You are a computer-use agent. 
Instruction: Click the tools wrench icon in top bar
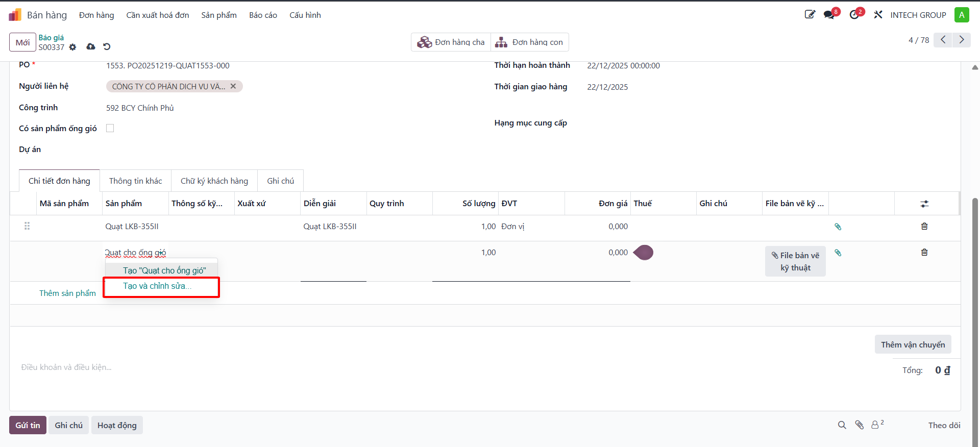878,15
